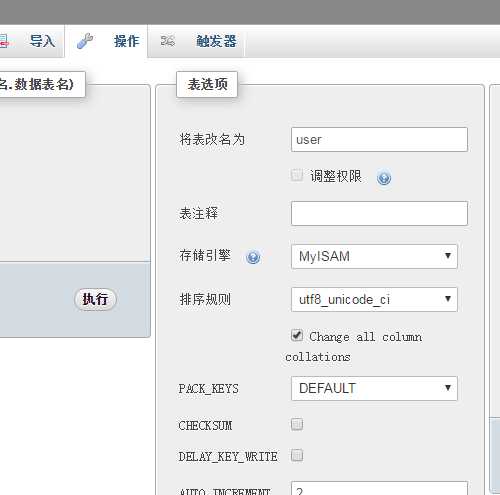500x495 pixels.
Task: Open the 存储引擎 MyISAM dropdown
Action: point(374,256)
